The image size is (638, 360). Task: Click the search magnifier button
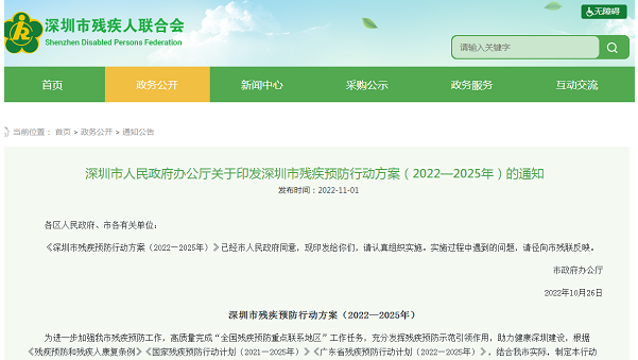tap(612, 48)
